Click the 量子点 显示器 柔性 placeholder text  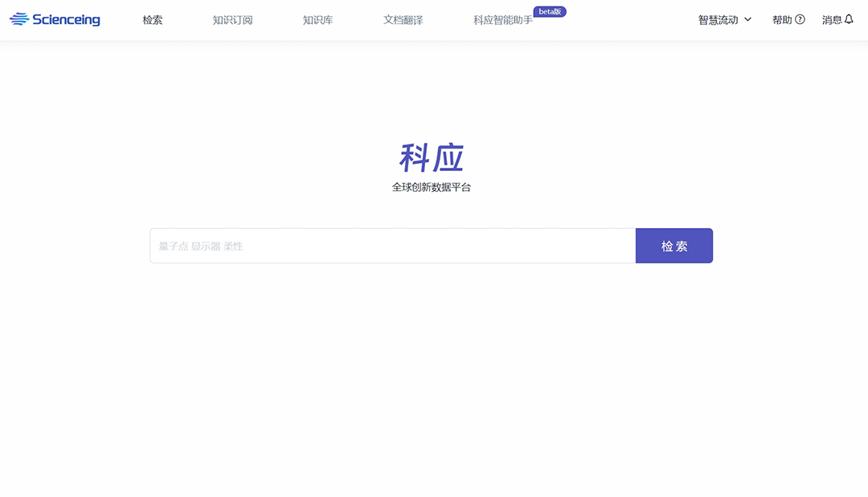click(201, 246)
